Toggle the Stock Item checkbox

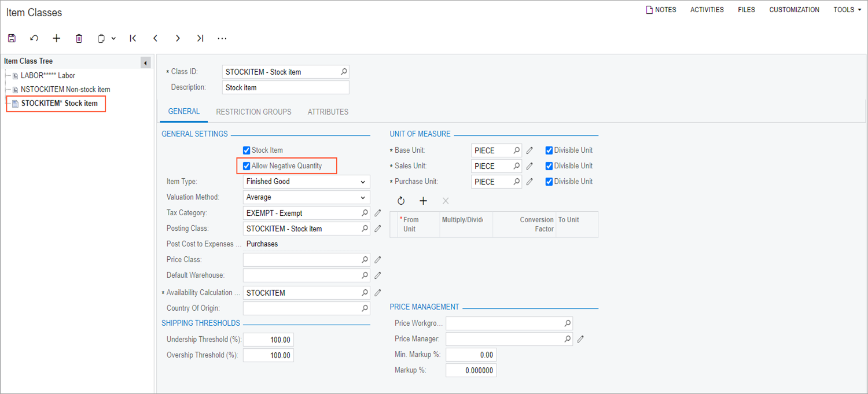pyautogui.click(x=247, y=150)
